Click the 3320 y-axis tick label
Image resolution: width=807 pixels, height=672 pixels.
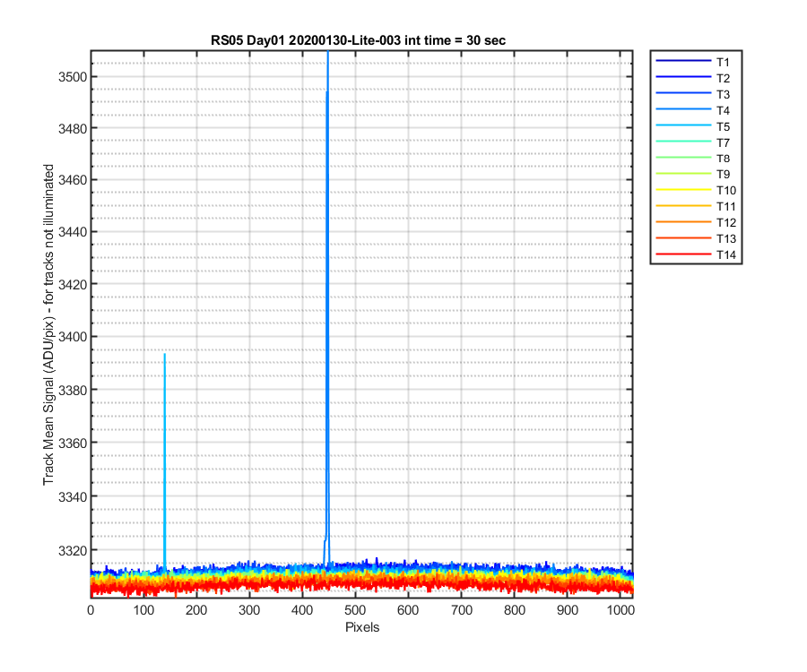pyautogui.click(x=73, y=551)
